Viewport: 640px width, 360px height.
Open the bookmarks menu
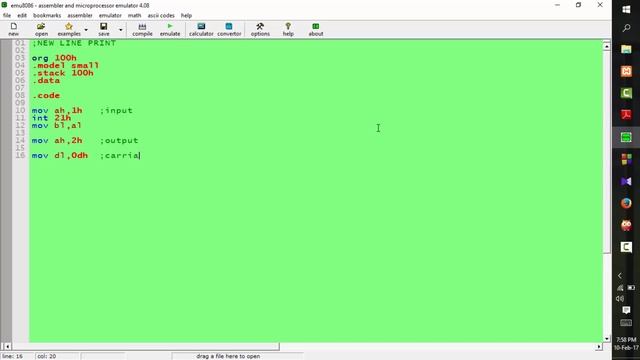pyautogui.click(x=47, y=16)
